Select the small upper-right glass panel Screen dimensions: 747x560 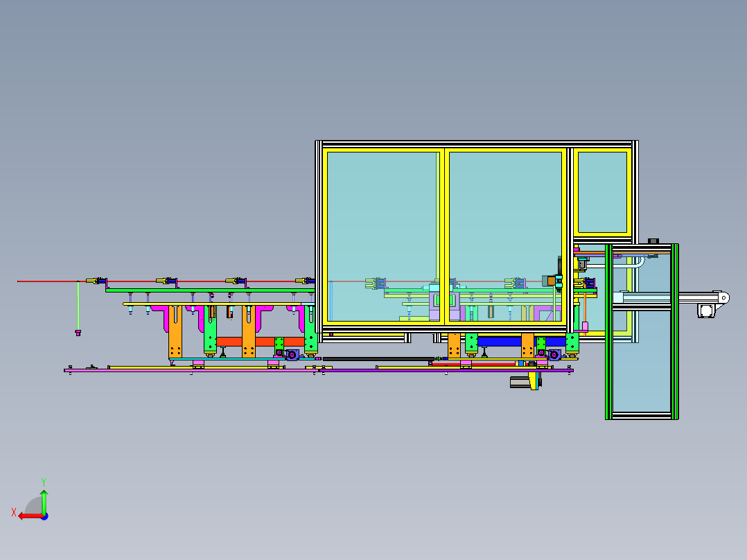point(602,192)
